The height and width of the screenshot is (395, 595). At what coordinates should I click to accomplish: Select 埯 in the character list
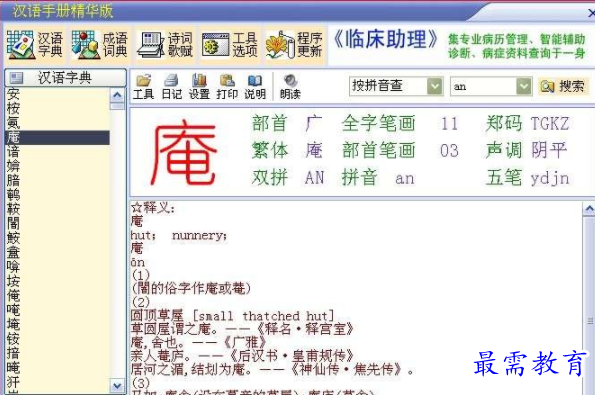(x=13, y=325)
